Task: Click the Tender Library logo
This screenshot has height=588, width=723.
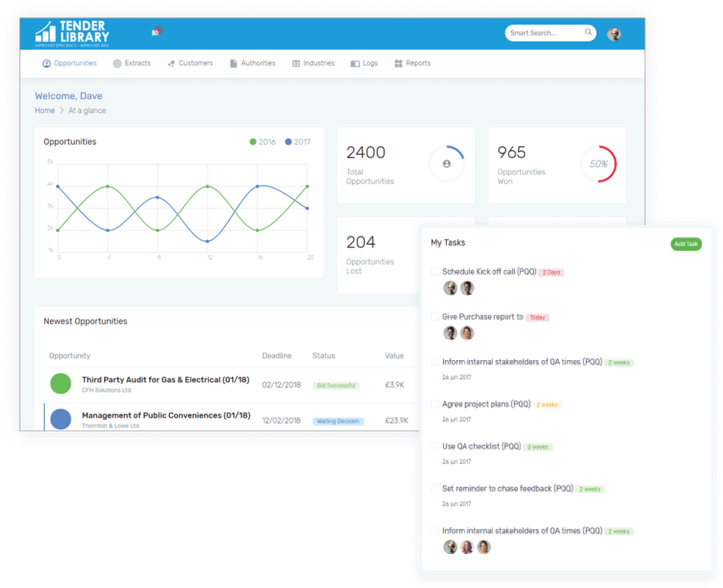Action: tap(72, 33)
